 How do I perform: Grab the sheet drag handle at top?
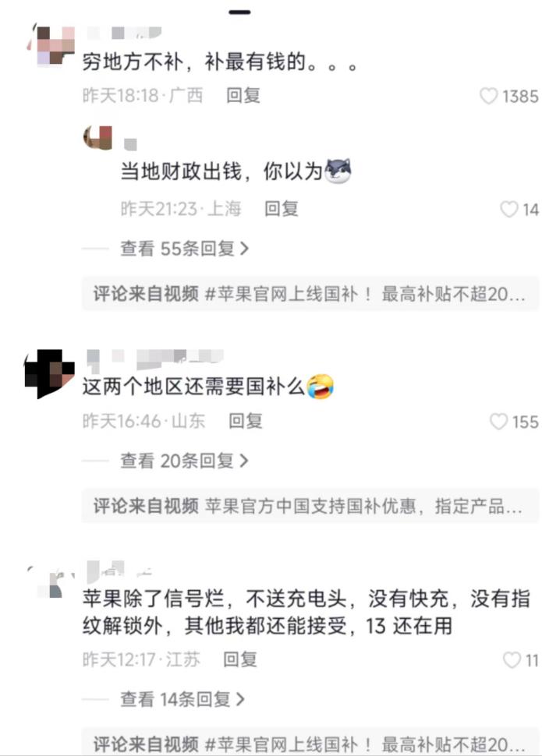click(x=240, y=12)
